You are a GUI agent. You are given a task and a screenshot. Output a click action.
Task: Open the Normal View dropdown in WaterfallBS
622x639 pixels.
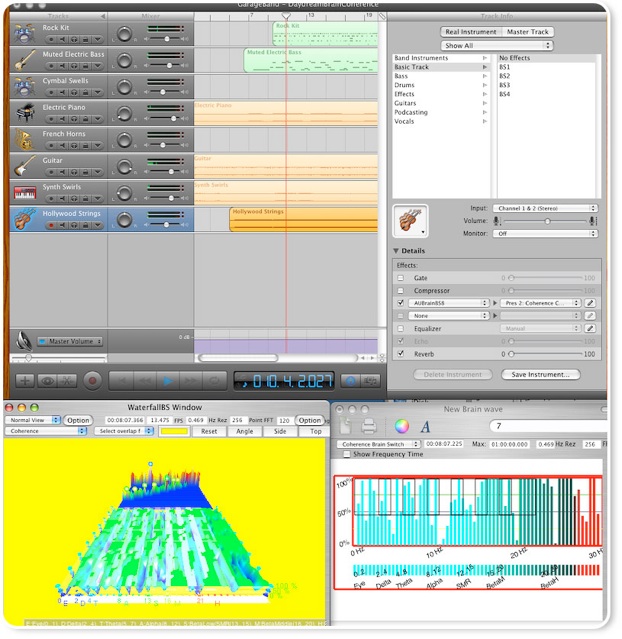[33, 420]
